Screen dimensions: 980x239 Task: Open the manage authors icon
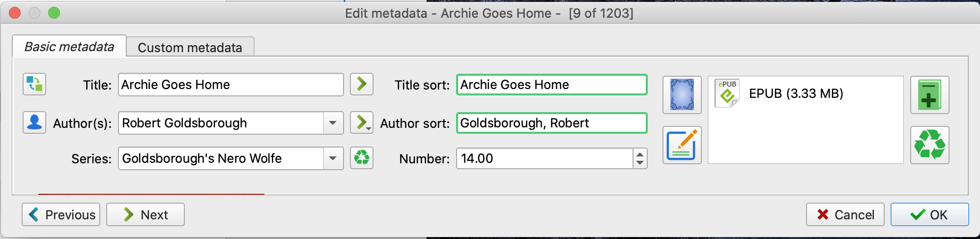34,122
